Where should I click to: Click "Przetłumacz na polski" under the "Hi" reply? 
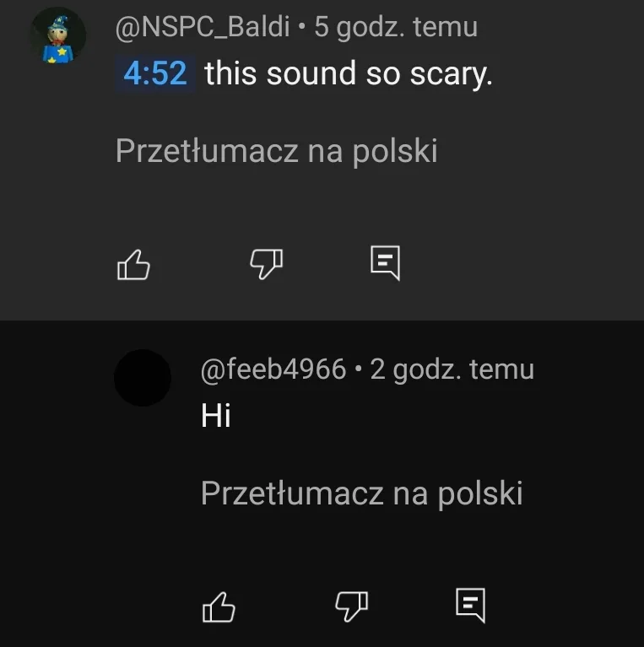point(361,493)
